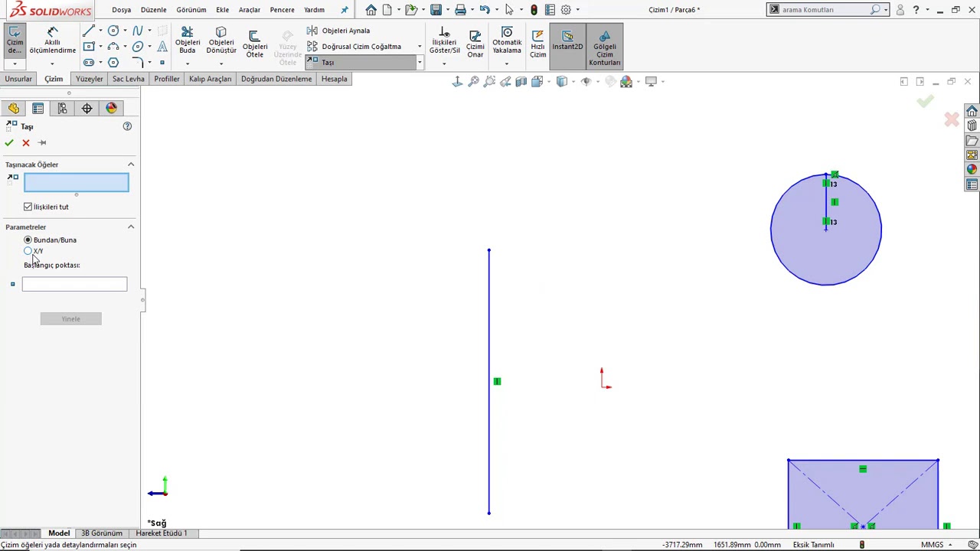
Task: Select the Circle sketch tool
Action: (x=113, y=31)
